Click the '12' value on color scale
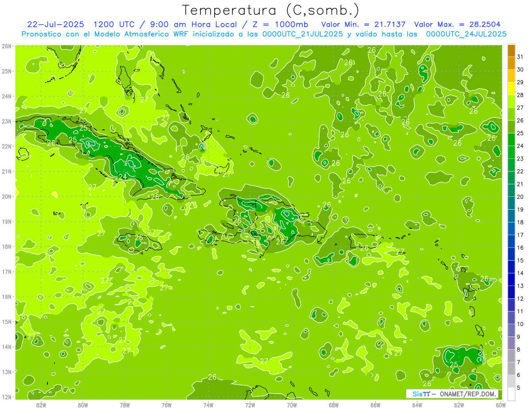The image size is (532, 411). click(520, 298)
